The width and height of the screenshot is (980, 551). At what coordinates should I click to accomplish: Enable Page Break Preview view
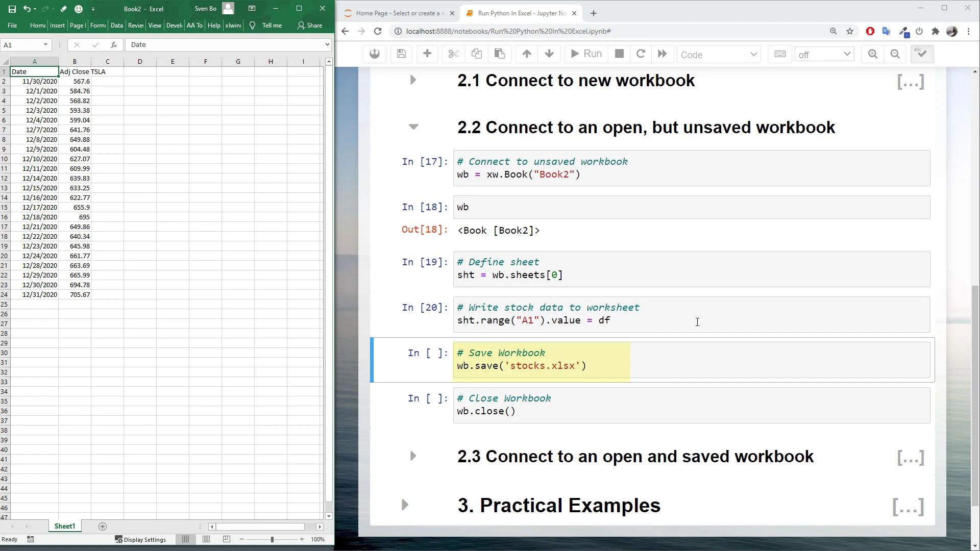(227, 539)
